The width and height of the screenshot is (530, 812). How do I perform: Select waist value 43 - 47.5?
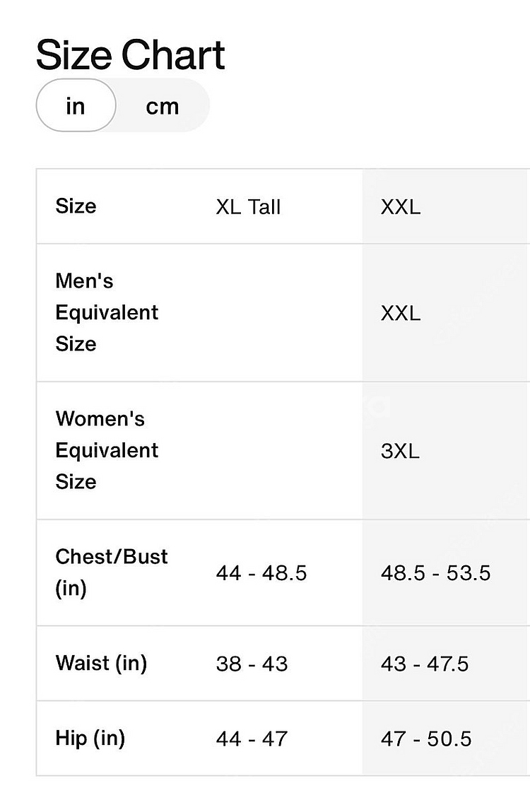click(x=424, y=664)
